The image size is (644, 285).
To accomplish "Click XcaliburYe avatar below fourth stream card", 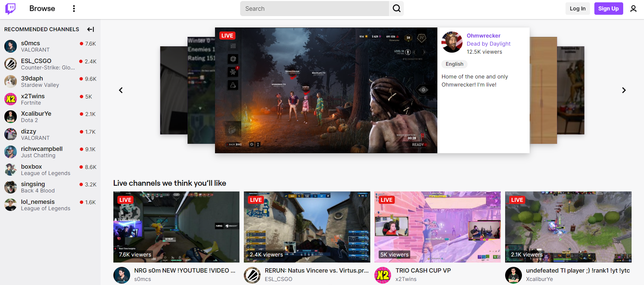I will (514, 275).
